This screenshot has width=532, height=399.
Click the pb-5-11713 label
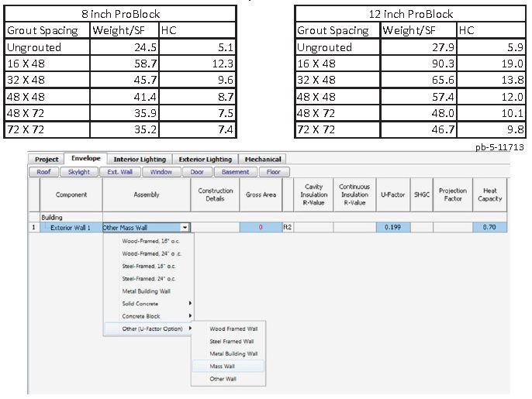tap(499, 147)
